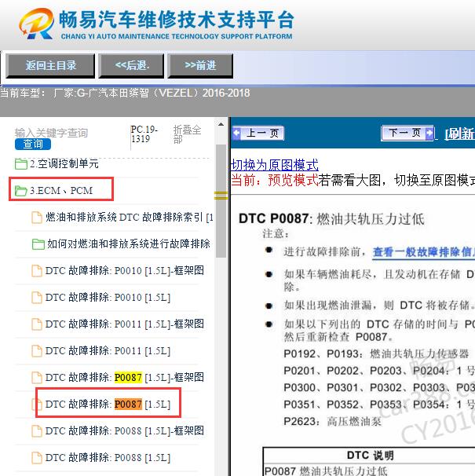Screen dimensions: 475x476
Task: Click folder icon of 如何对燃油和排放系统进行故障排除
Action: pos(38,244)
